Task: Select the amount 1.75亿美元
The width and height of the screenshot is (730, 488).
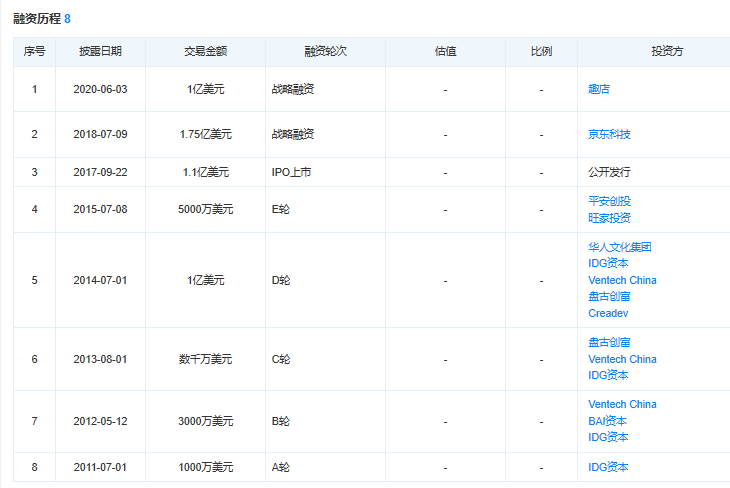Action: point(205,134)
